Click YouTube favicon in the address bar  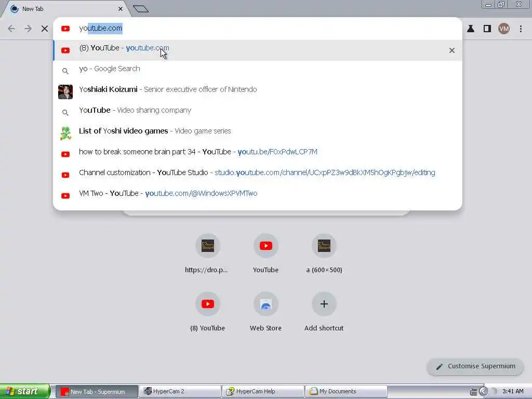pyautogui.click(x=65, y=29)
